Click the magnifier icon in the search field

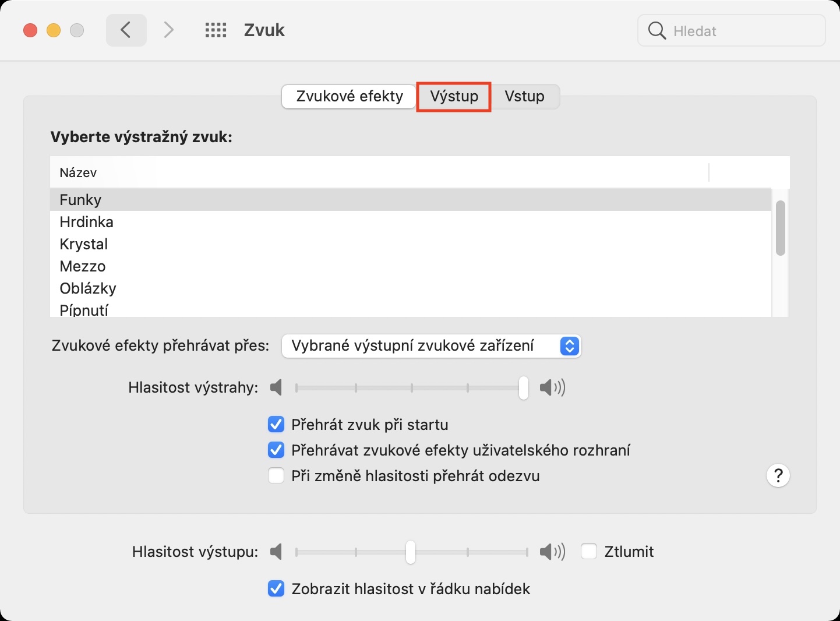[657, 31]
